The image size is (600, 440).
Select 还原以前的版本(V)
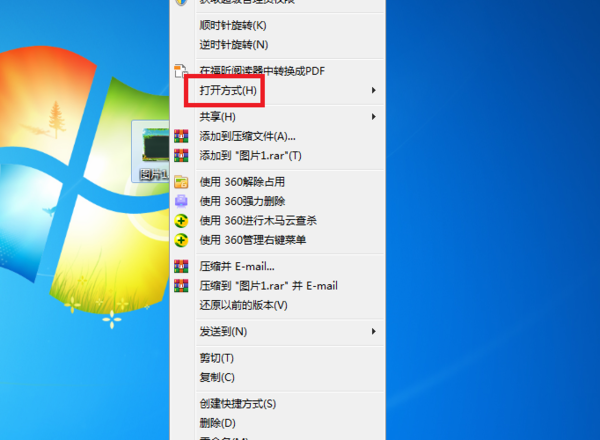pyautogui.click(x=243, y=305)
